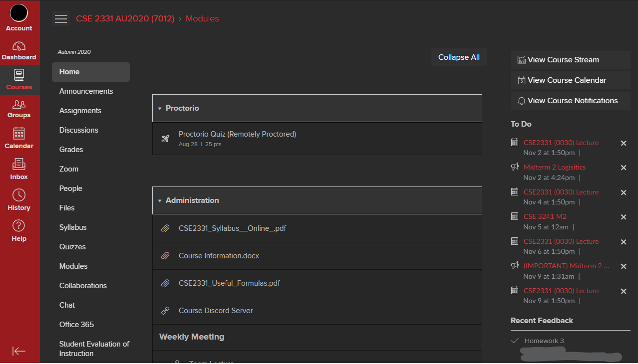The image size is (638, 364).
Task: Open the Inbox icon
Action: (x=19, y=164)
